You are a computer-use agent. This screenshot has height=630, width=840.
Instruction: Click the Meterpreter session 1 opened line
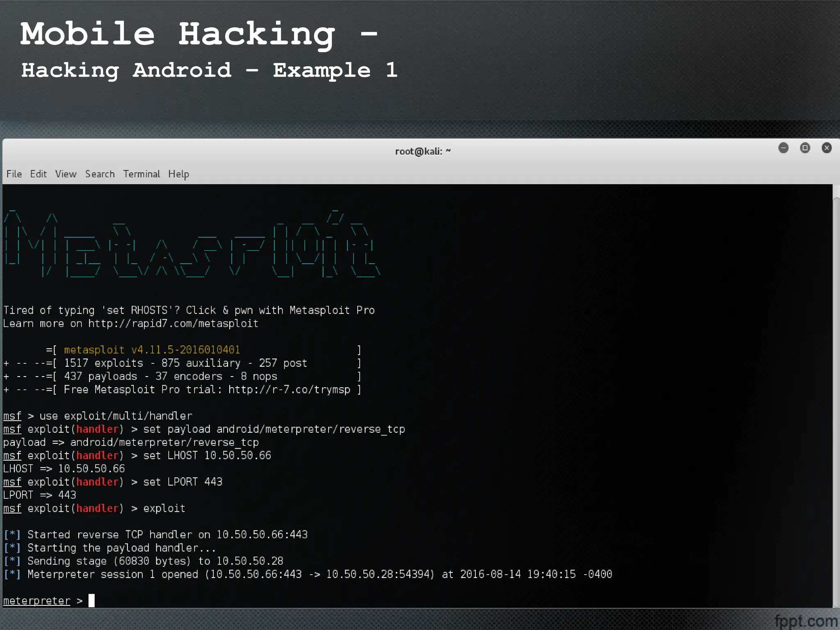(x=308, y=574)
